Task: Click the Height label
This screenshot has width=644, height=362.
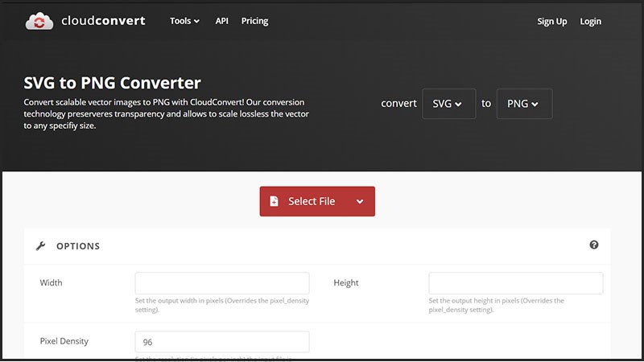Action: [x=346, y=283]
